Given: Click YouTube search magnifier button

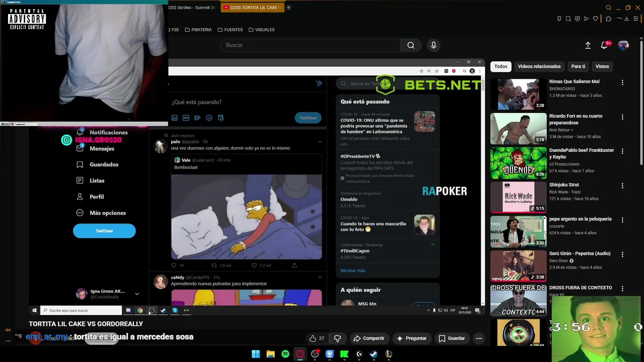Looking at the screenshot, I should coord(411,45).
